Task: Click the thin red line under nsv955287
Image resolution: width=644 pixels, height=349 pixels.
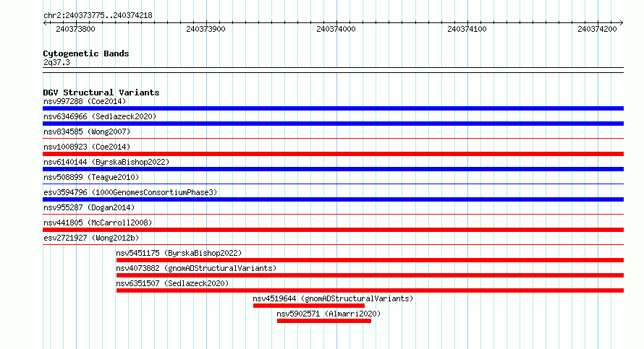Action: click(333, 215)
